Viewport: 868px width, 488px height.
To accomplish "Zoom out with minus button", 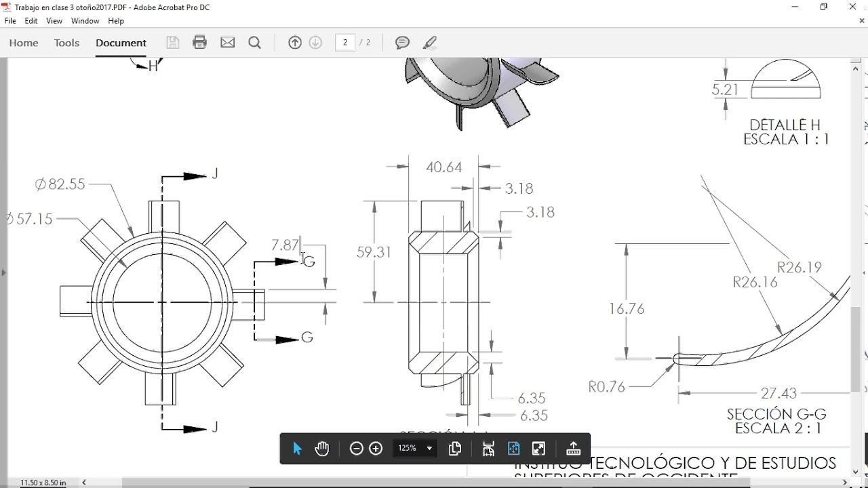I will (x=356, y=449).
